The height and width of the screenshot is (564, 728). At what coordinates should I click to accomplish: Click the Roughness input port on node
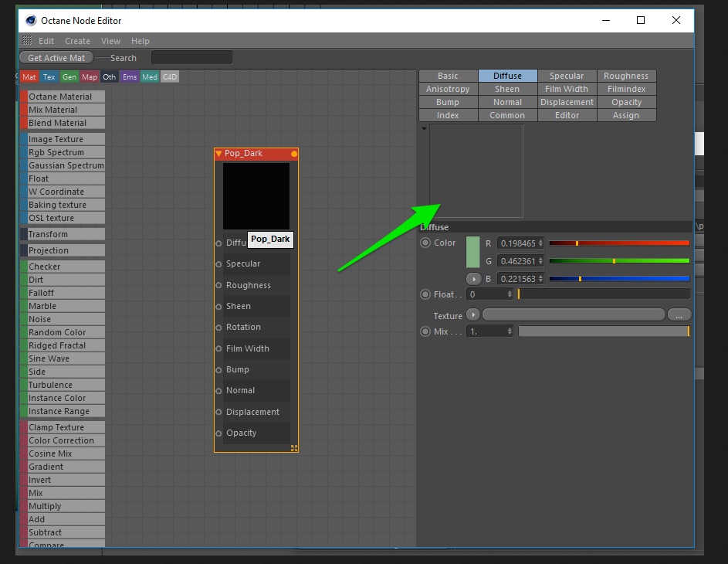[x=218, y=285]
